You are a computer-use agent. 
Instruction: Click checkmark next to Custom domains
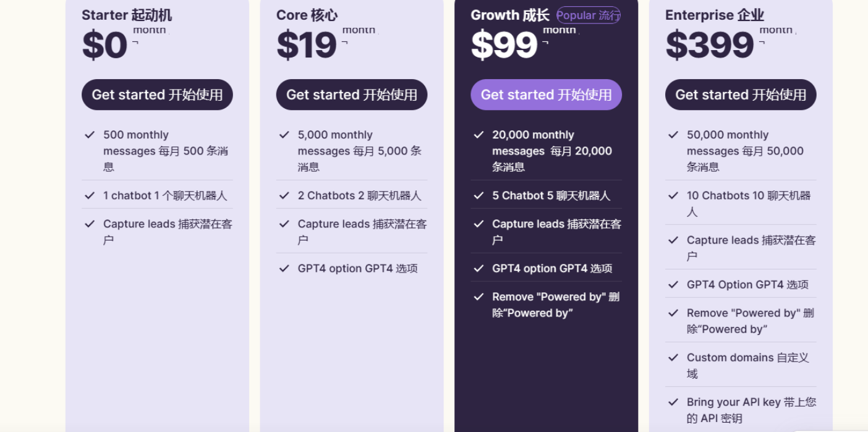673,357
